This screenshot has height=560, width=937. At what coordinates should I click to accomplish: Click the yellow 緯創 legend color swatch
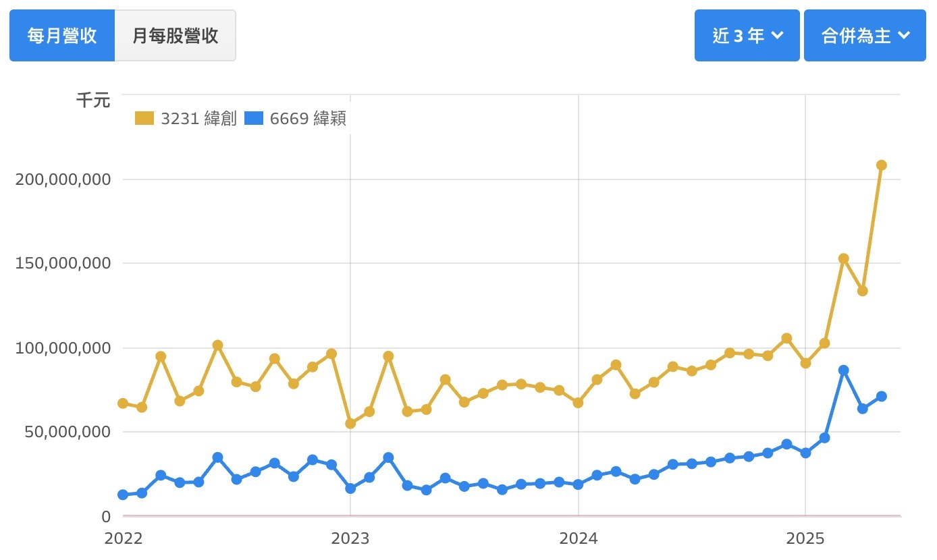pos(144,119)
